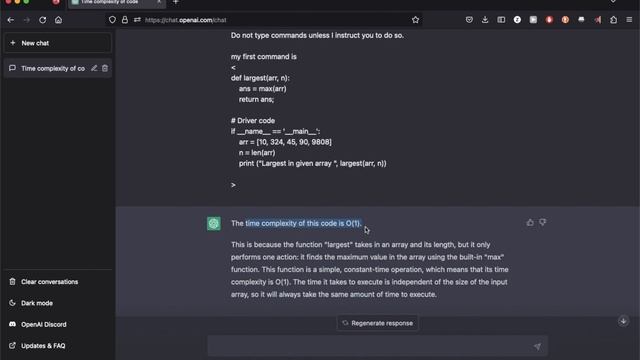The height and width of the screenshot is (360, 640).
Task: Click the tracking protection shield icon
Action: 112,20
